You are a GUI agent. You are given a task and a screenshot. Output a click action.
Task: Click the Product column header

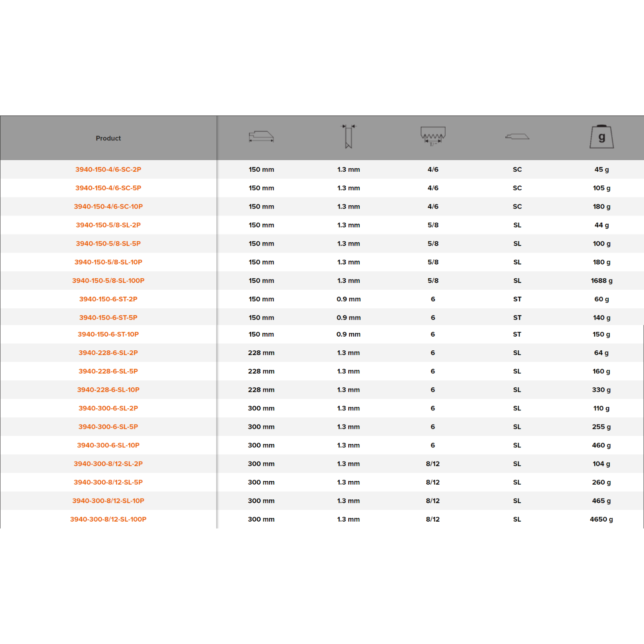click(108, 138)
